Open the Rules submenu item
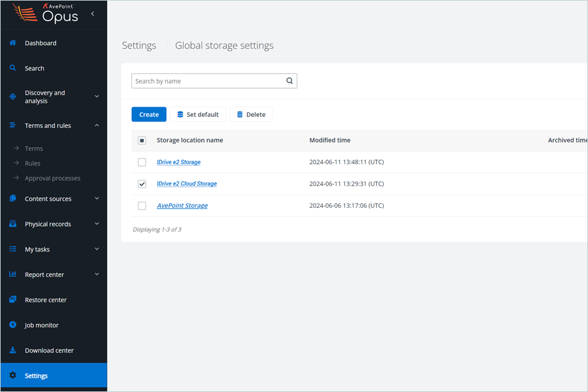 (33, 163)
